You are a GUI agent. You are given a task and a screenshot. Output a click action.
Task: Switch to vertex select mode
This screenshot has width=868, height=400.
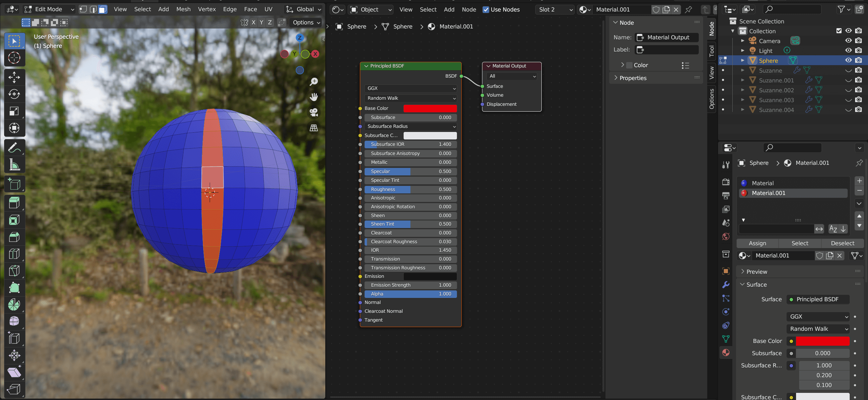tap(83, 9)
